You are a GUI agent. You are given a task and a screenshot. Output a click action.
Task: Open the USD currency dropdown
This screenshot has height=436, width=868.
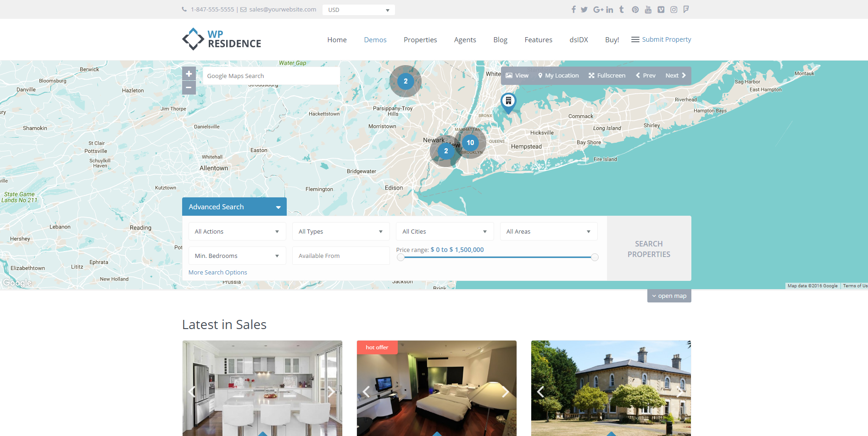point(359,10)
